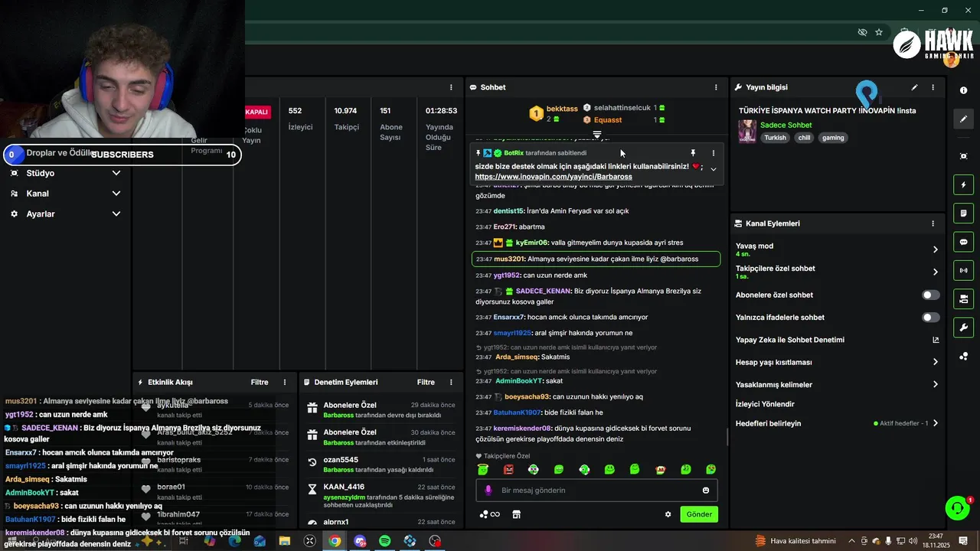980x551 pixels.
Task: Toggle Yalnızca ifadelerle sohbet switch
Action: [930, 317]
